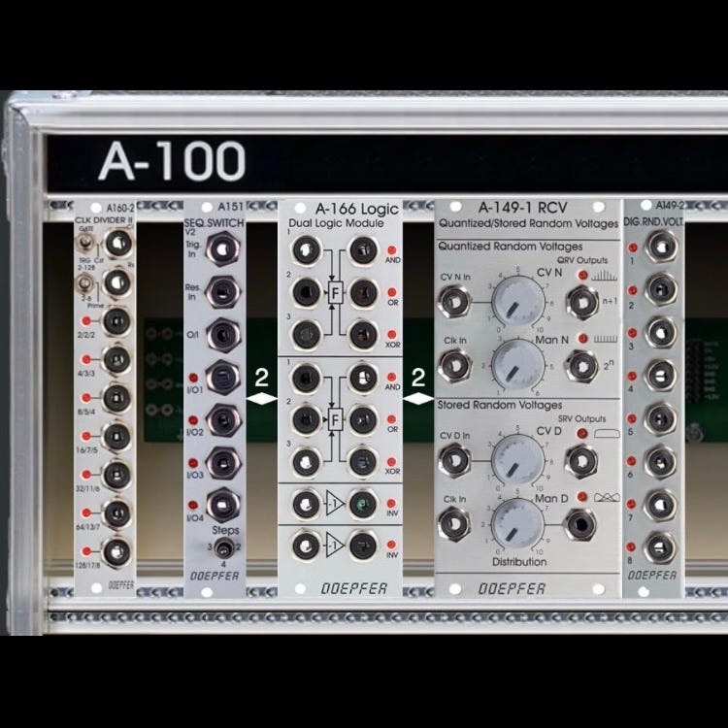This screenshot has width=728, height=728.
Task: Click output jack 6 on A149-2
Action: (661, 461)
